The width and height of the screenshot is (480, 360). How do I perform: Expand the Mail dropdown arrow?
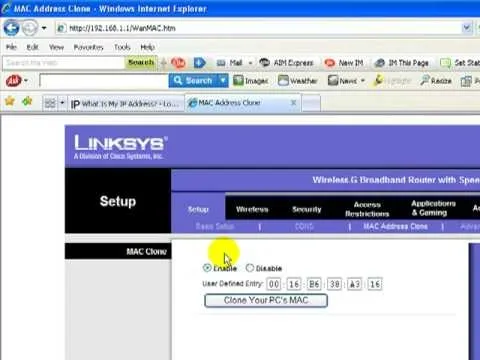(x=250, y=63)
